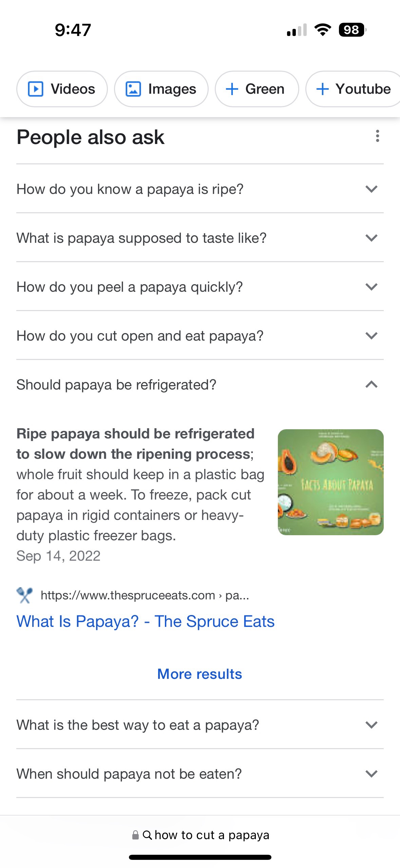Tap the plus icon beside Green

[232, 89]
